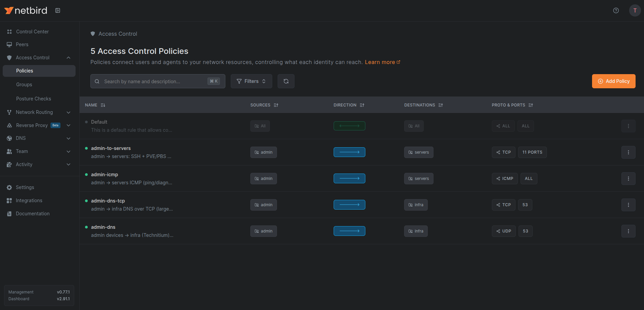Sort by Direction column sort icon
Screen dimensions: 644x310
(362, 105)
